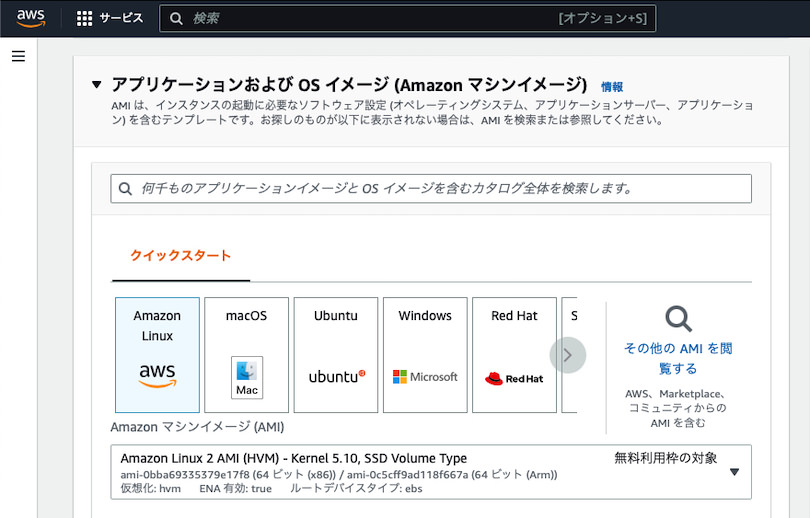Click the magnifier icon in AMI catalog search

[x=126, y=188]
